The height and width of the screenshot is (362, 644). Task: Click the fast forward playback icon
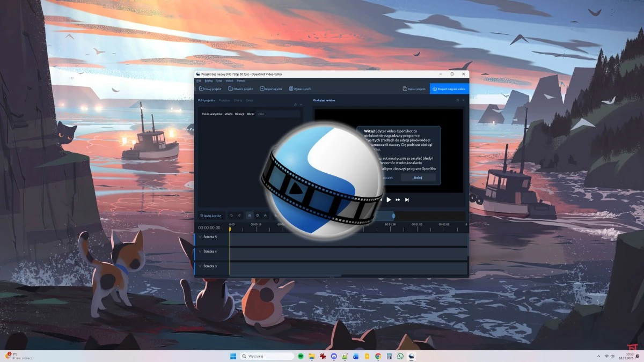click(x=398, y=200)
